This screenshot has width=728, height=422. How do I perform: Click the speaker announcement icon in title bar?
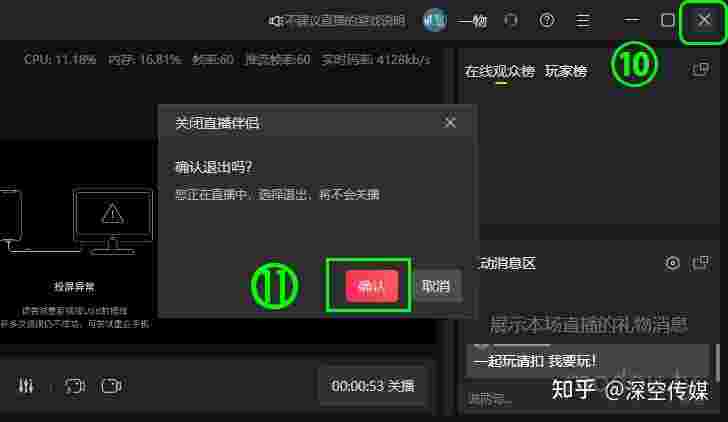pos(275,21)
